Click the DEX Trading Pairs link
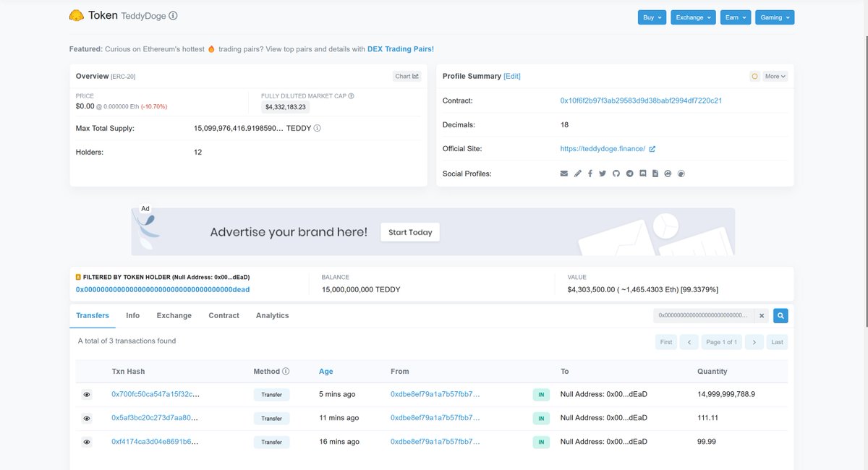 point(401,49)
